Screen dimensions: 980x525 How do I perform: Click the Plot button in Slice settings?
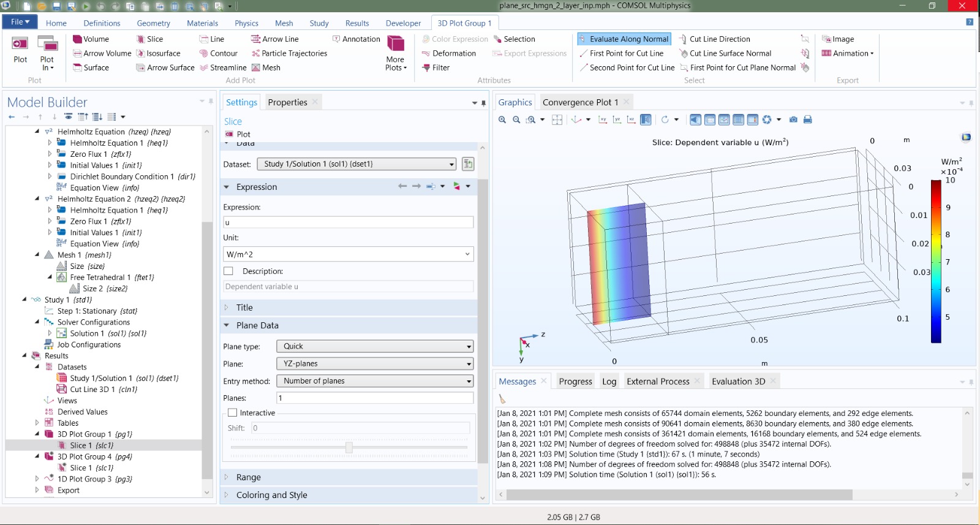coord(238,134)
